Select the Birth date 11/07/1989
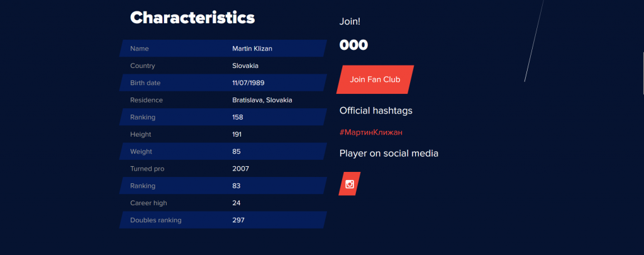 point(248,83)
